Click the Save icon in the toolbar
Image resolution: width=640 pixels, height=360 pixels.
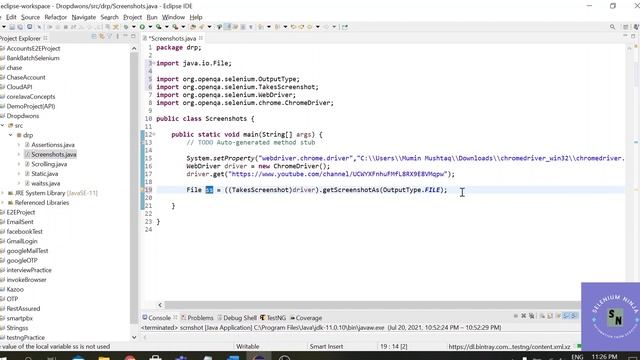point(12,27)
